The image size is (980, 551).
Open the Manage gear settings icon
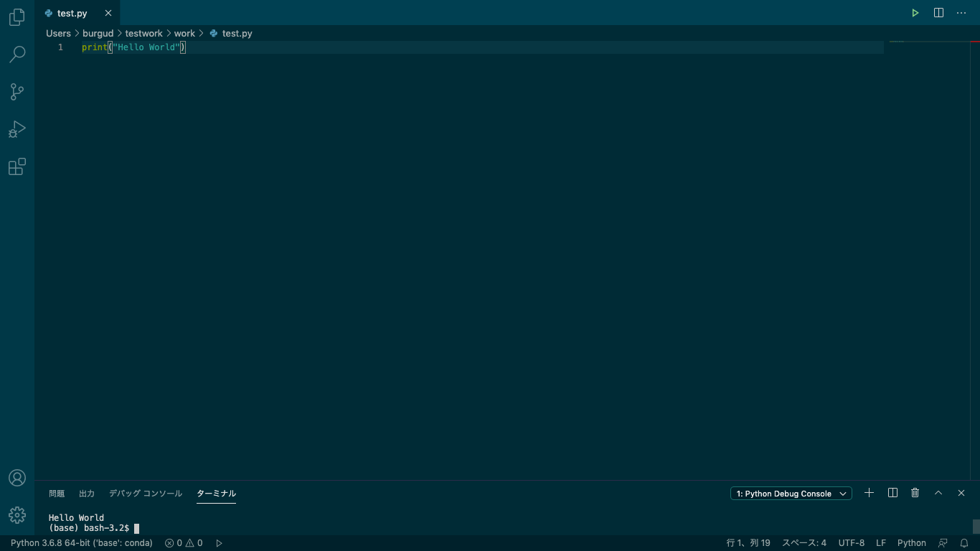17,515
